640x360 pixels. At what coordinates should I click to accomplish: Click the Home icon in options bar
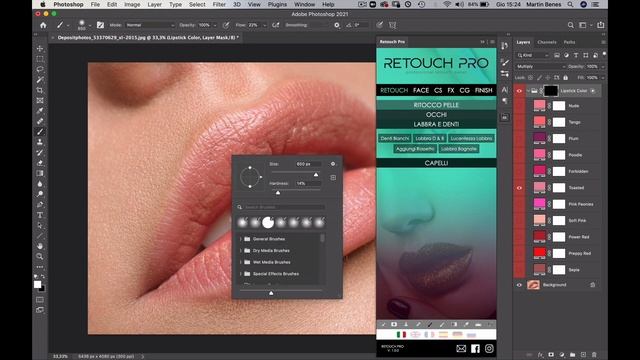click(x=43, y=25)
